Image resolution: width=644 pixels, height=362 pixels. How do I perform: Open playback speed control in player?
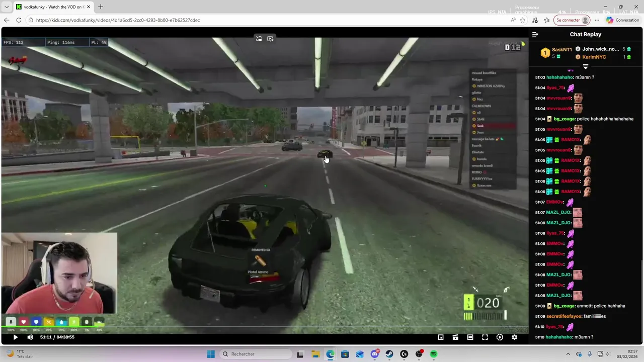500,337
